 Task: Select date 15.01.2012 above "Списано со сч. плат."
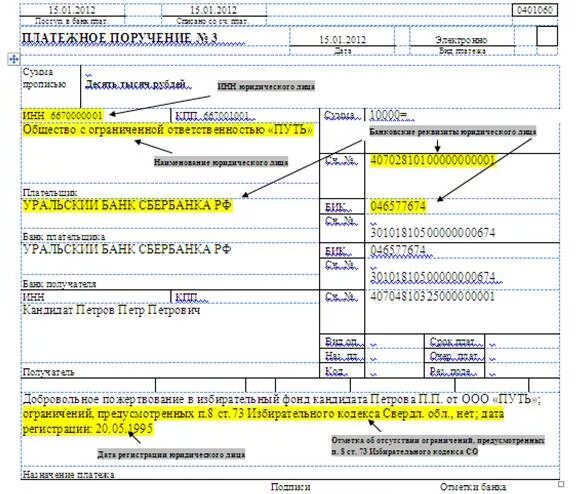click(x=213, y=10)
